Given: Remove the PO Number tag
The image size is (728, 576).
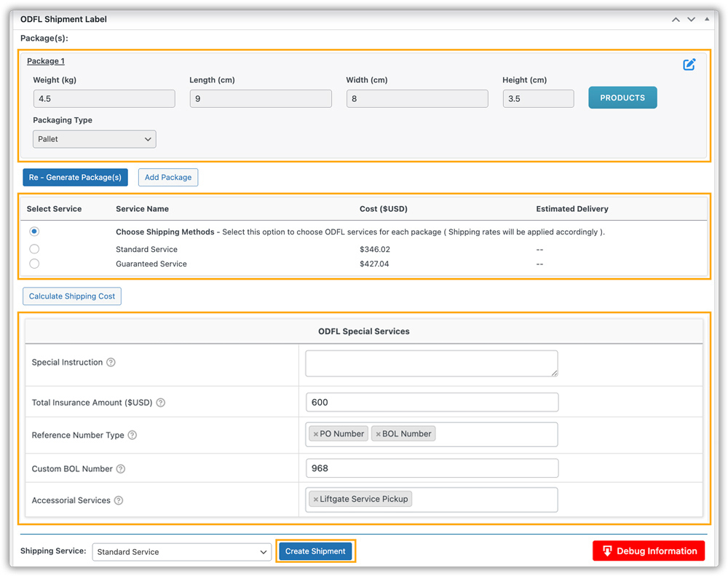Looking at the screenshot, I should (317, 433).
